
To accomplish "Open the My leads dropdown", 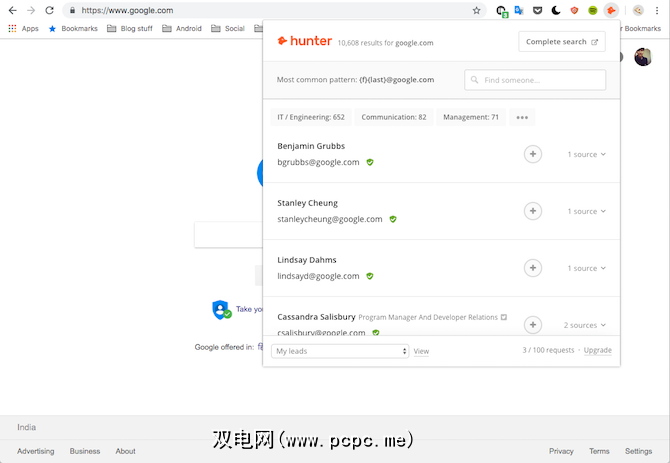I will coord(340,351).
